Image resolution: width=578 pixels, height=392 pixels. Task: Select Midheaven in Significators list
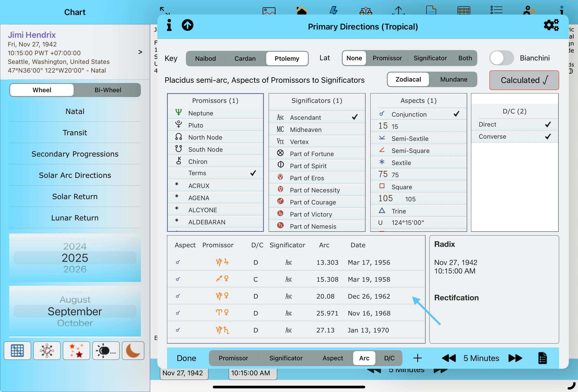click(317, 129)
